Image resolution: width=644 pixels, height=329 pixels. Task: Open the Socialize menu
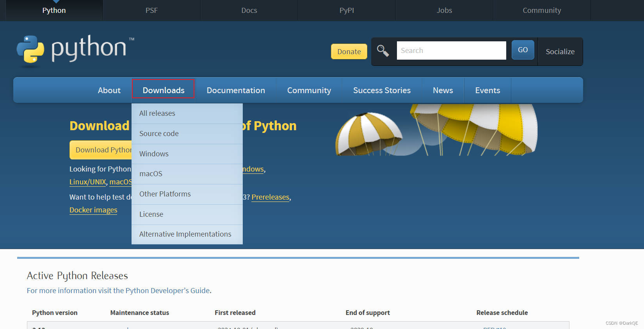click(x=560, y=51)
